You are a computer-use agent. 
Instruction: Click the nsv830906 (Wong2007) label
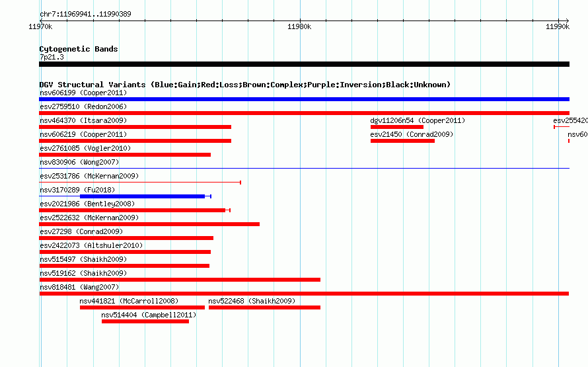point(79,162)
